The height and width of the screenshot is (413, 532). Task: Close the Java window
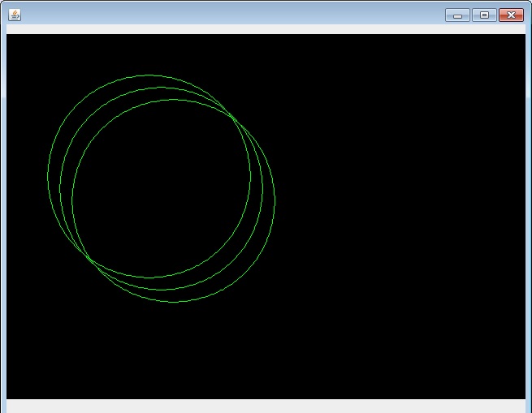511,15
